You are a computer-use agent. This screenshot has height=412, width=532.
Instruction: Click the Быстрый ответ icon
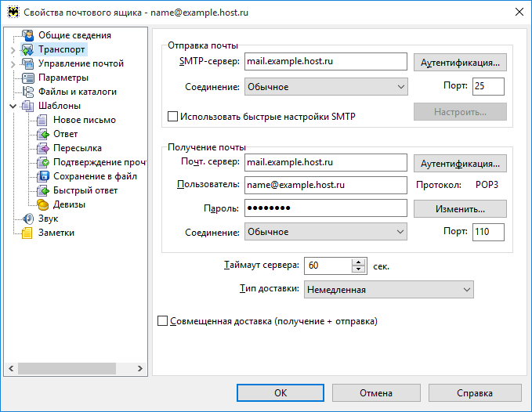tap(43, 190)
